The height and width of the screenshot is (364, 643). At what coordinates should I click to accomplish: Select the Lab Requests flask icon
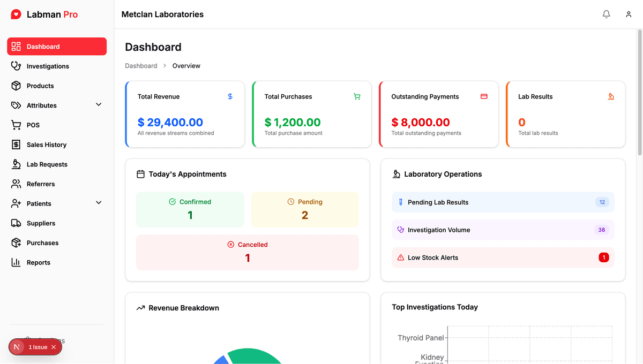(15, 164)
